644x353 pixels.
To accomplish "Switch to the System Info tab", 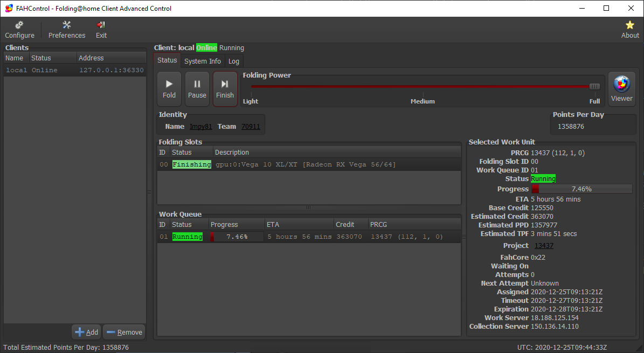I will point(203,61).
